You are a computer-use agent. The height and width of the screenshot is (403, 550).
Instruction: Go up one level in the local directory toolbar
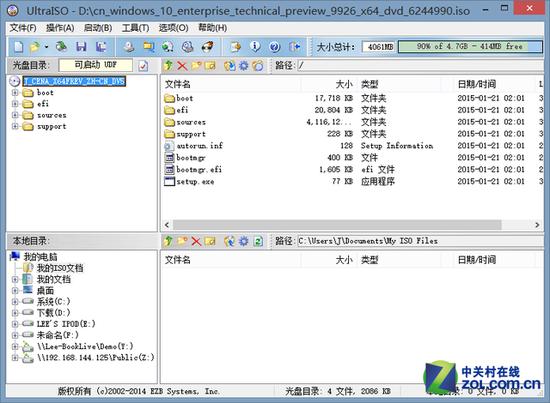point(168,241)
